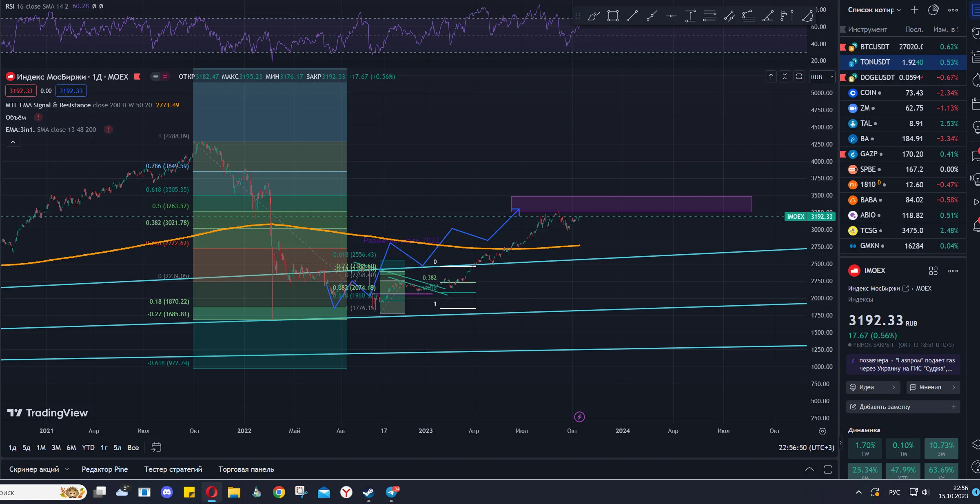Open Telegram from the Windows taskbar
980x504 pixels.
pyautogui.click(x=392, y=492)
